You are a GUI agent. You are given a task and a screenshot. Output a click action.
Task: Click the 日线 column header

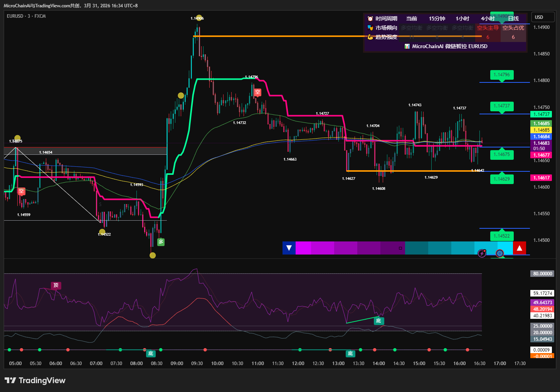pyautogui.click(x=513, y=18)
